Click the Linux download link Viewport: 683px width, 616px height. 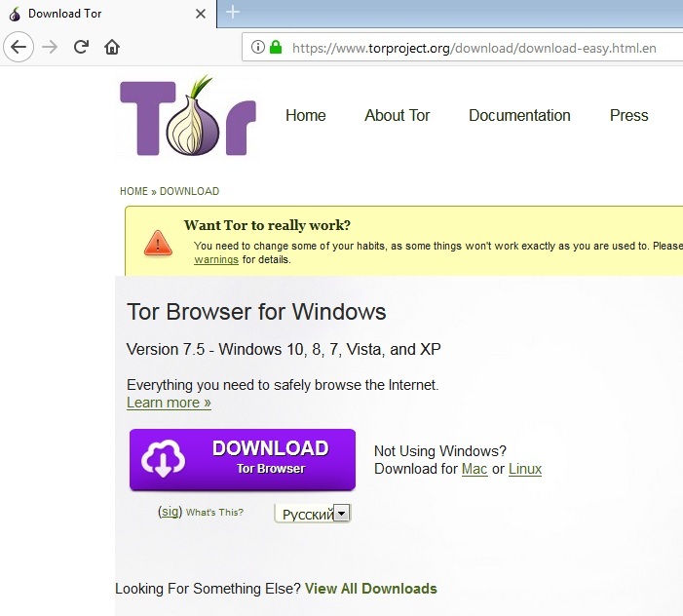tap(524, 469)
